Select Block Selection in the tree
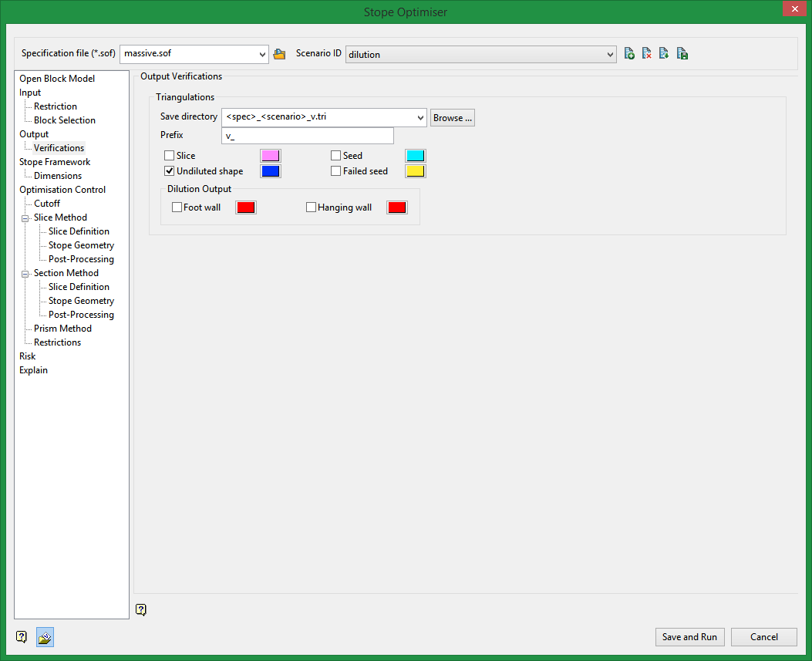This screenshot has height=661, width=812. point(65,120)
